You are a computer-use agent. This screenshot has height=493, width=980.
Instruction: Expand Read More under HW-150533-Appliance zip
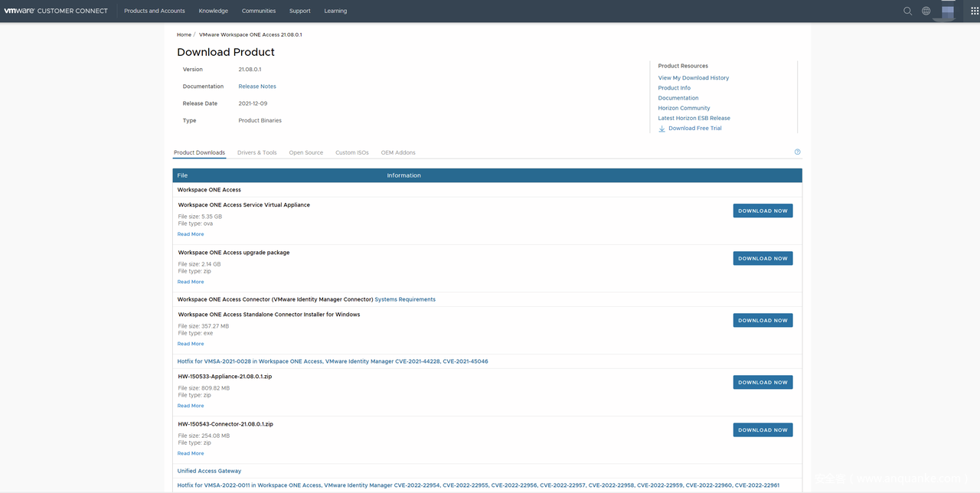point(191,406)
